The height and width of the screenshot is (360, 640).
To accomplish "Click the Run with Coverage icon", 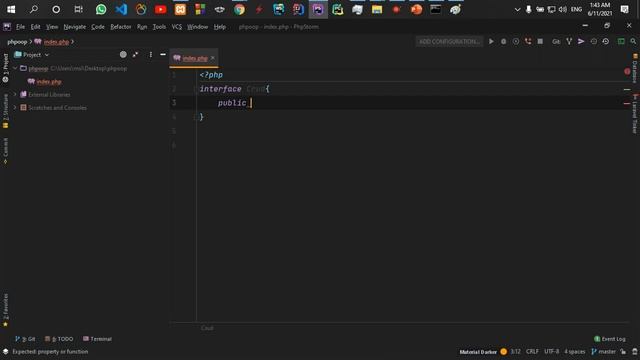I will point(516,42).
